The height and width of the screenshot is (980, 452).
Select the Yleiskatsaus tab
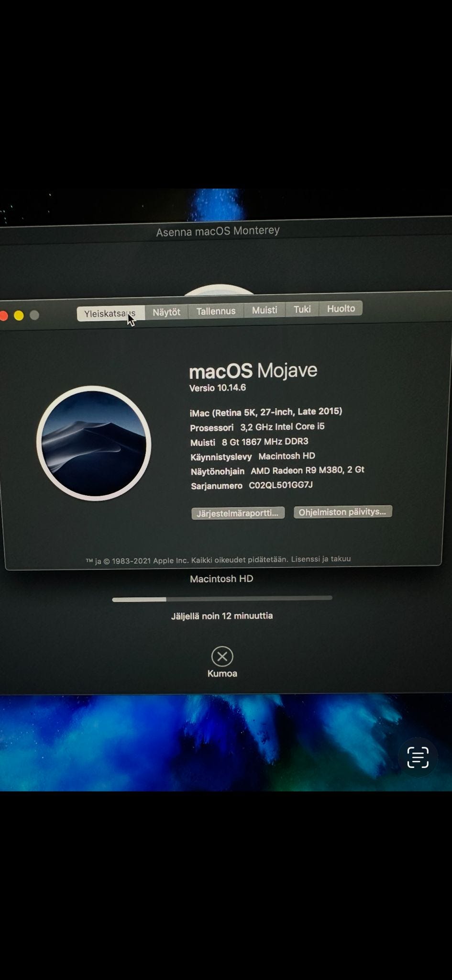click(110, 313)
